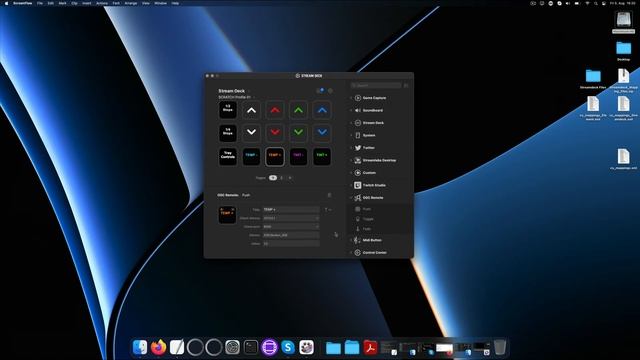Open Stream Deck preferences gear

330,91
